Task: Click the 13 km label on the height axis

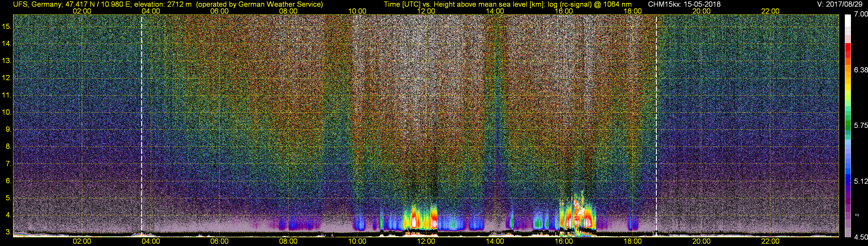Action: [x=7, y=61]
